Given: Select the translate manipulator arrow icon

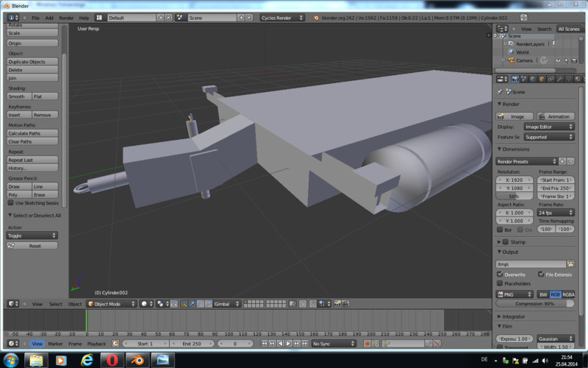Looking at the screenshot, I should click(192, 304).
